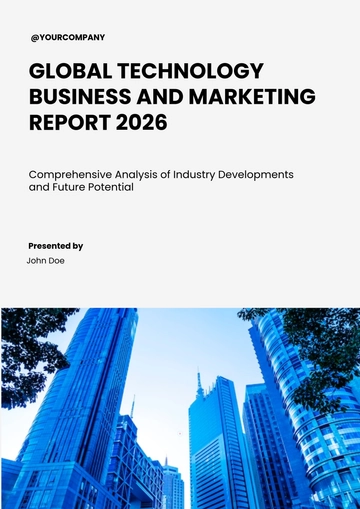This screenshot has height=509, width=360.
Task: Click the BUSINESS AND MARKETING title line
Action: click(172, 97)
